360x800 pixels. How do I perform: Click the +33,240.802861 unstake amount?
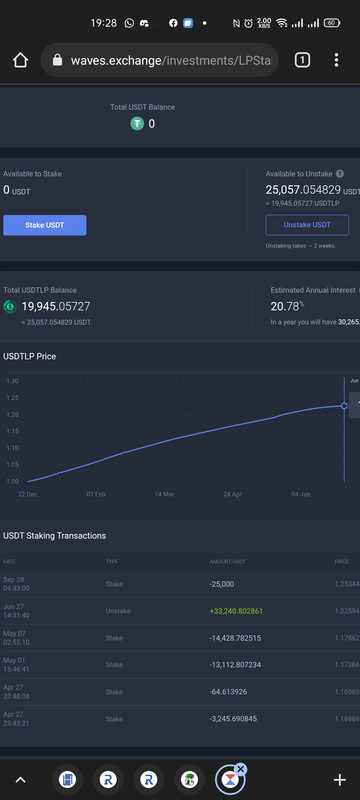tap(236, 611)
